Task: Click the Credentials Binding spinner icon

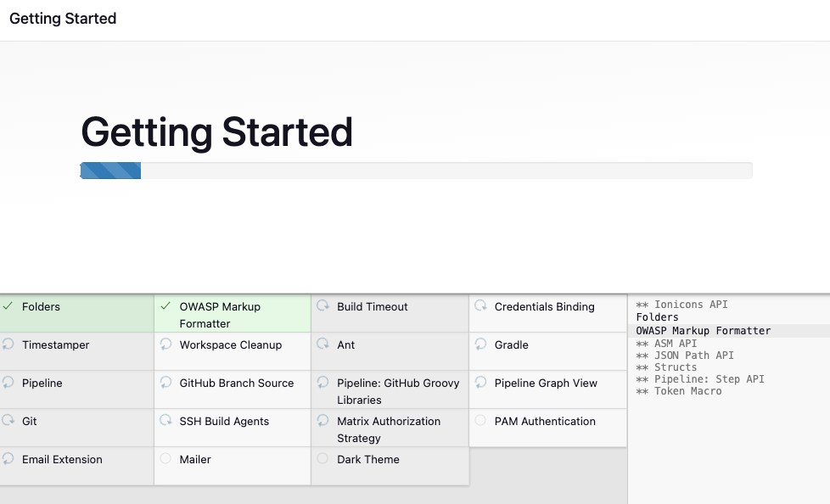Action: tap(480, 305)
